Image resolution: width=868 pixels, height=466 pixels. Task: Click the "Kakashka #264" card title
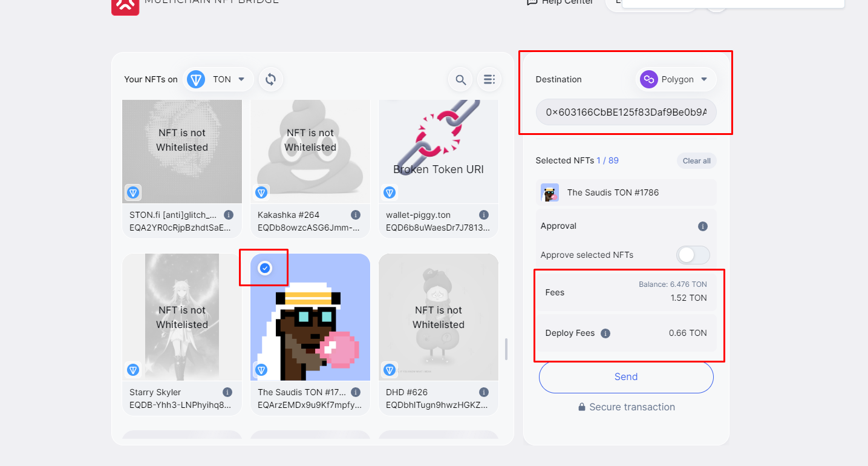pyautogui.click(x=289, y=215)
